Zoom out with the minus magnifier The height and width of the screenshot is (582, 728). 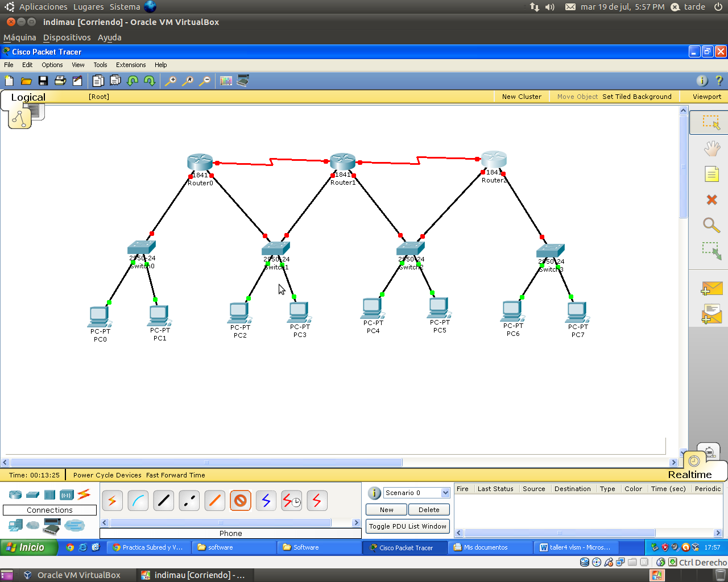click(205, 81)
